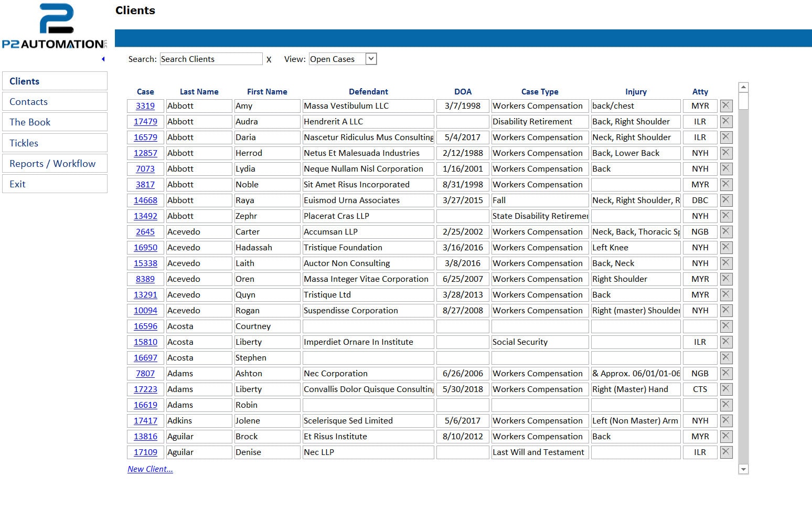Click the Atty column header
The image size is (812, 508).
(700, 91)
